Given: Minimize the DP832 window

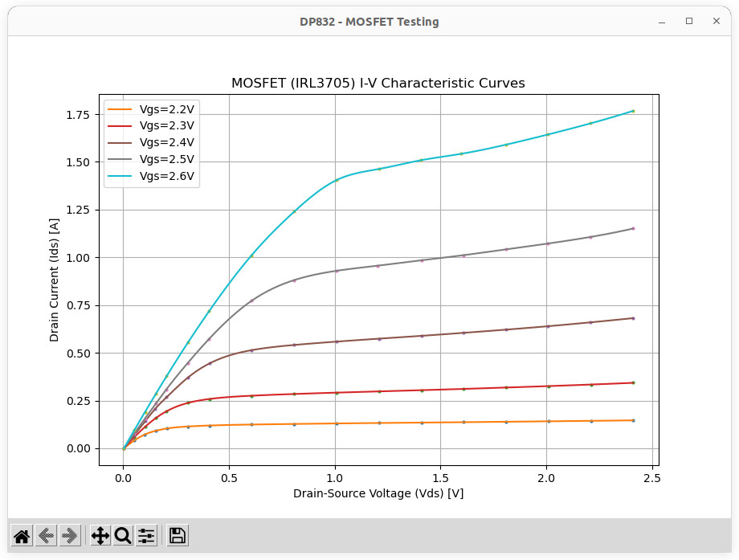Looking at the screenshot, I should pyautogui.click(x=662, y=22).
